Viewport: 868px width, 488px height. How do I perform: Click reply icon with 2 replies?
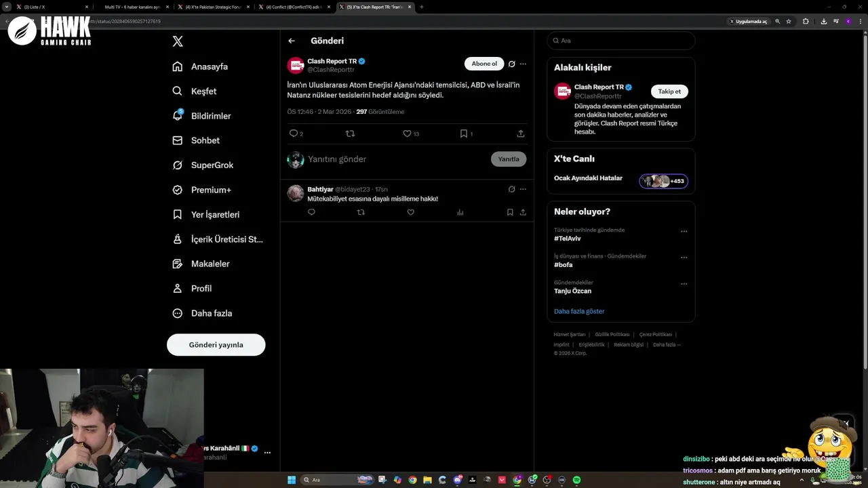(296, 134)
